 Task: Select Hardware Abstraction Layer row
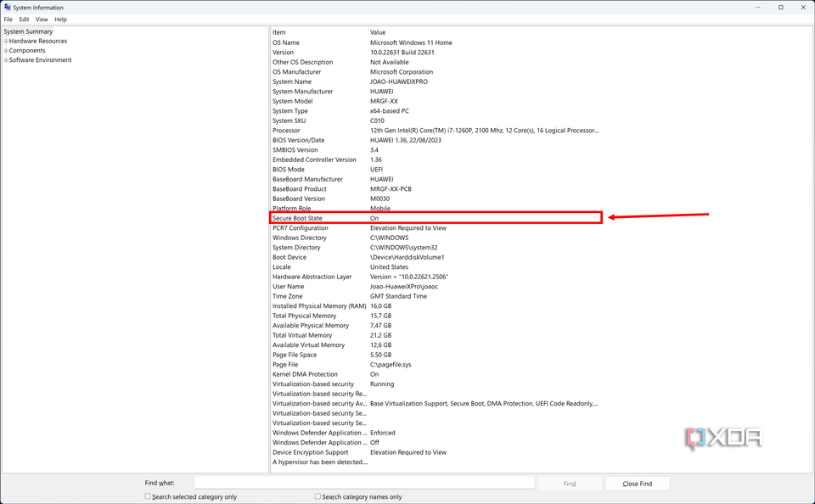[x=436, y=277]
